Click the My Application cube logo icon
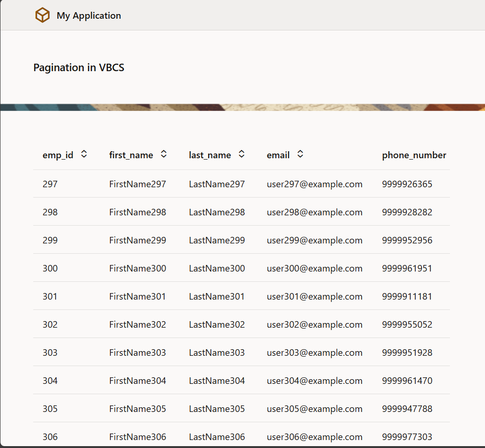This screenshot has height=448, width=485. click(43, 15)
